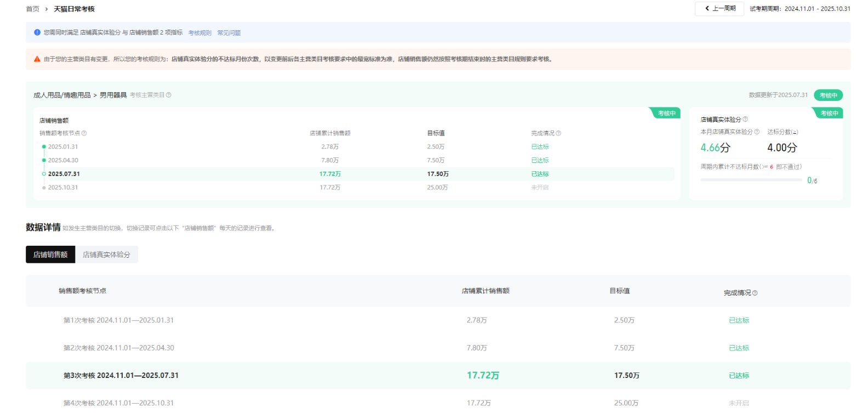This screenshot has width=868, height=418.
Task: Click blue info icon in notice banner
Action: pyautogui.click(x=37, y=32)
